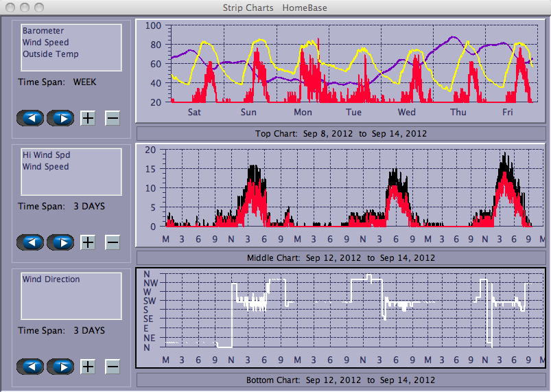This screenshot has width=551, height=392.
Task: Advance bottom chart with right arrow
Action: [60, 367]
